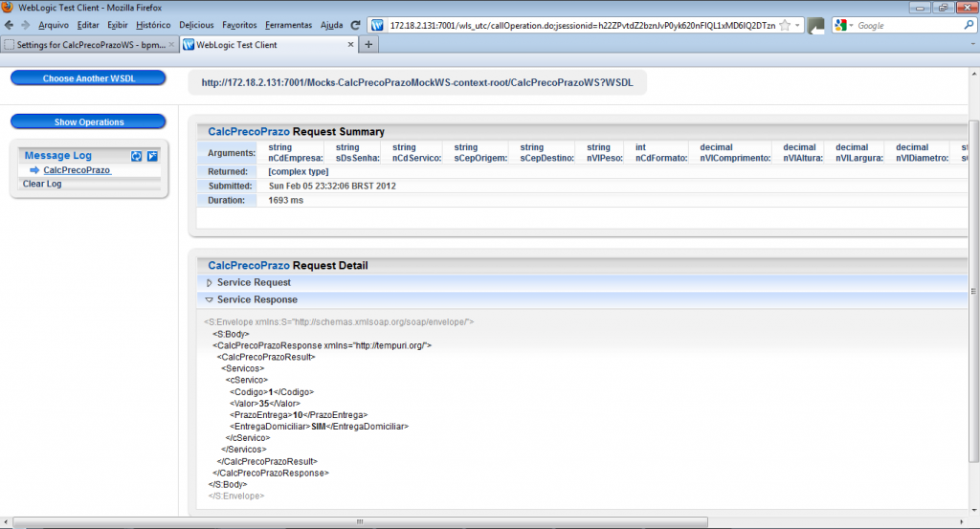This screenshot has width=980, height=529.
Task: Click the Message Log heading
Action: tap(57, 156)
